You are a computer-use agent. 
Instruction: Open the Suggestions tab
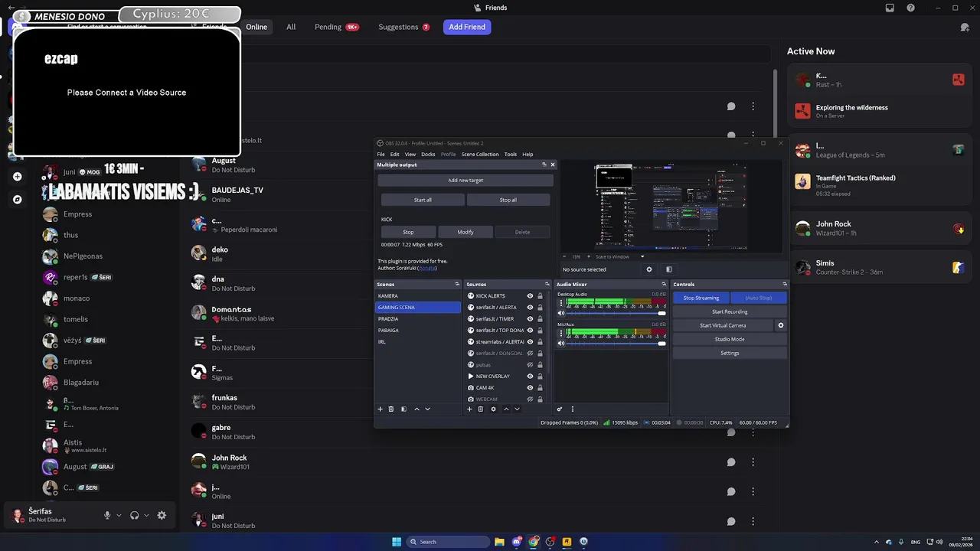tap(404, 27)
